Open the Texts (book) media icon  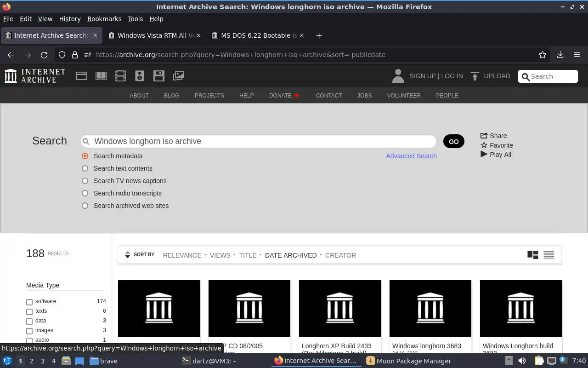click(101, 76)
